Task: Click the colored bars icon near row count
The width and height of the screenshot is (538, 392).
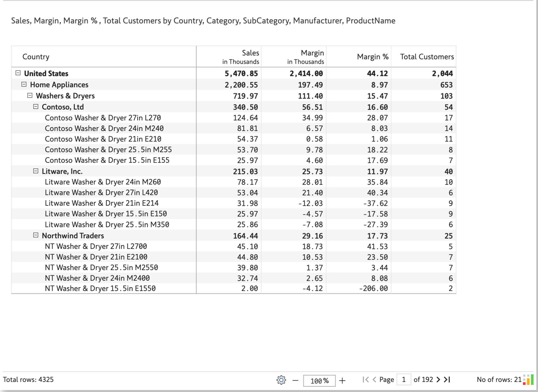Action: tap(528, 380)
